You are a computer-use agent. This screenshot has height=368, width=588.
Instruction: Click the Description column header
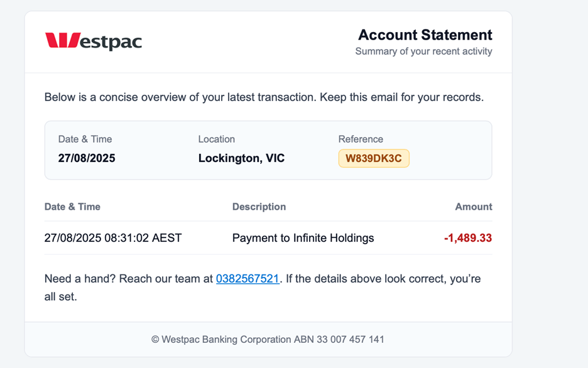[259, 207]
